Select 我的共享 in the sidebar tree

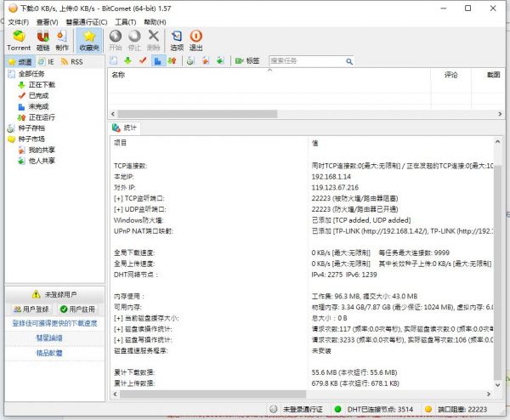pyautogui.click(x=42, y=150)
